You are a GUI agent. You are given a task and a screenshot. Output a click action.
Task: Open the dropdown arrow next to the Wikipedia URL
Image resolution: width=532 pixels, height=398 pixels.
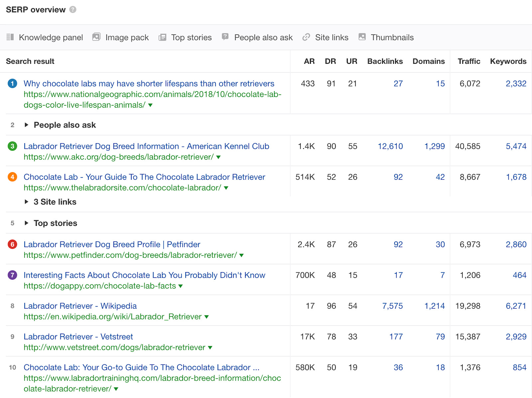coord(207,317)
